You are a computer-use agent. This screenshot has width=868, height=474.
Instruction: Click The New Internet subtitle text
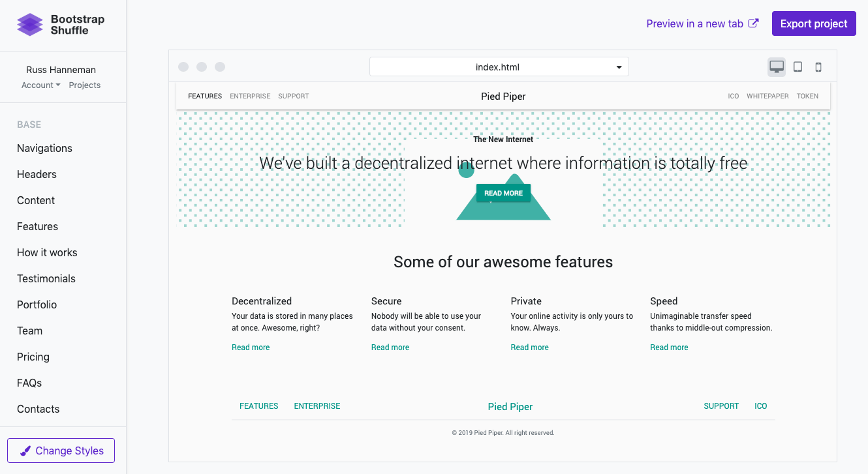pyautogui.click(x=503, y=140)
